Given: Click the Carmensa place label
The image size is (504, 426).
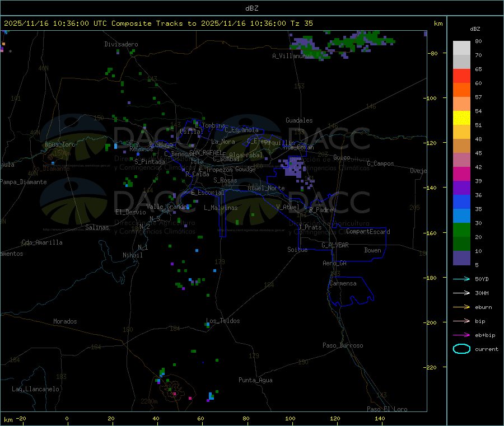Looking at the screenshot, I should coord(343,283).
